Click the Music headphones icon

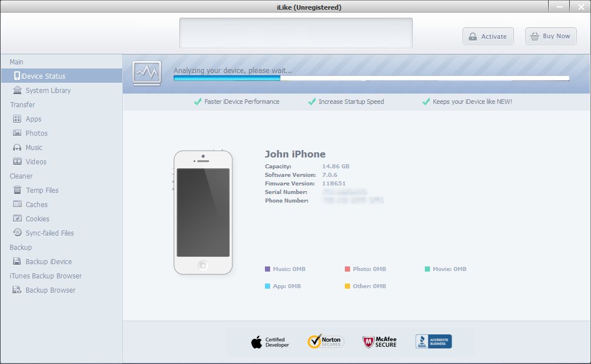pos(17,147)
